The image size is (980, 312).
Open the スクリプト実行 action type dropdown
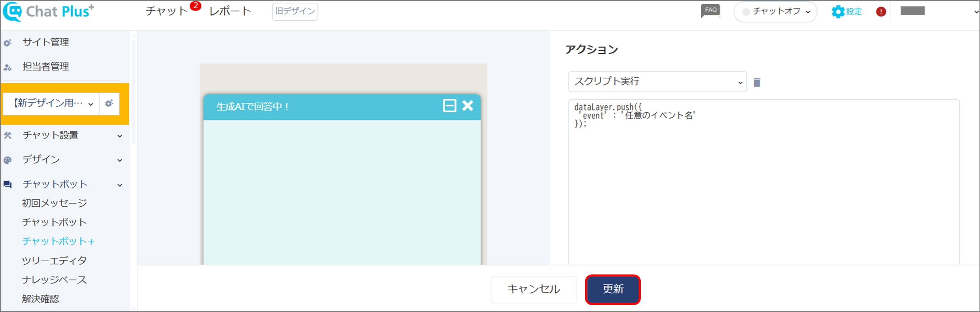[657, 82]
